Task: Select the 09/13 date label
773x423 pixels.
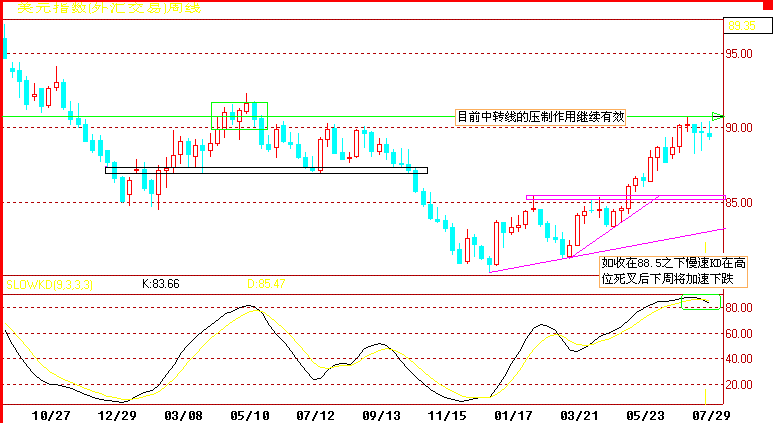Action: click(x=382, y=416)
